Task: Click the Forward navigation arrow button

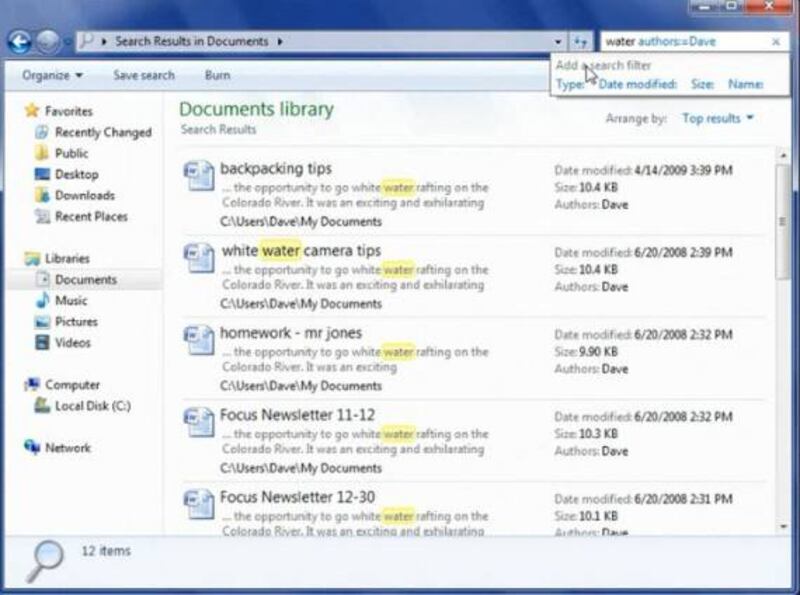Action: (47, 41)
